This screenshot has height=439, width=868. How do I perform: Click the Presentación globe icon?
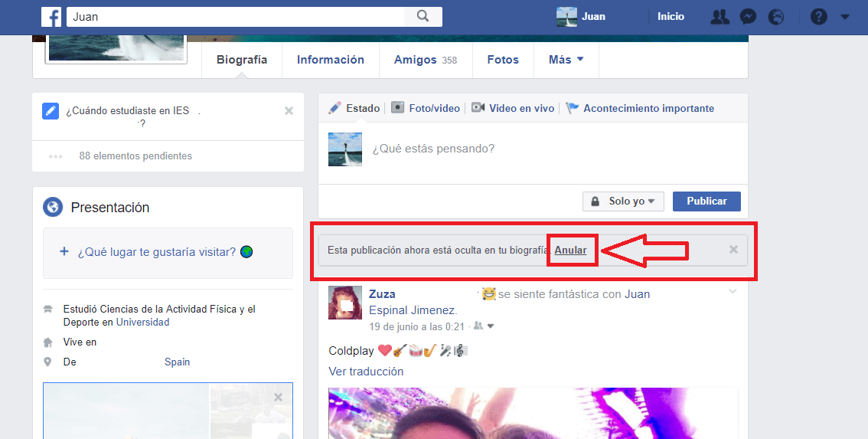click(53, 208)
